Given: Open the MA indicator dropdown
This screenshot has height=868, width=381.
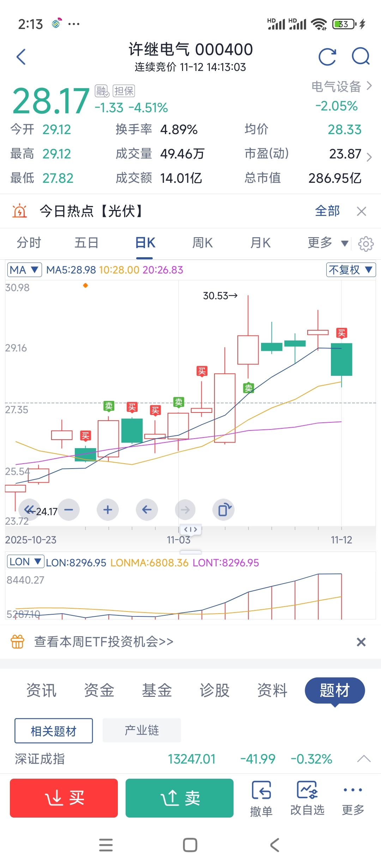Looking at the screenshot, I should coord(24,270).
